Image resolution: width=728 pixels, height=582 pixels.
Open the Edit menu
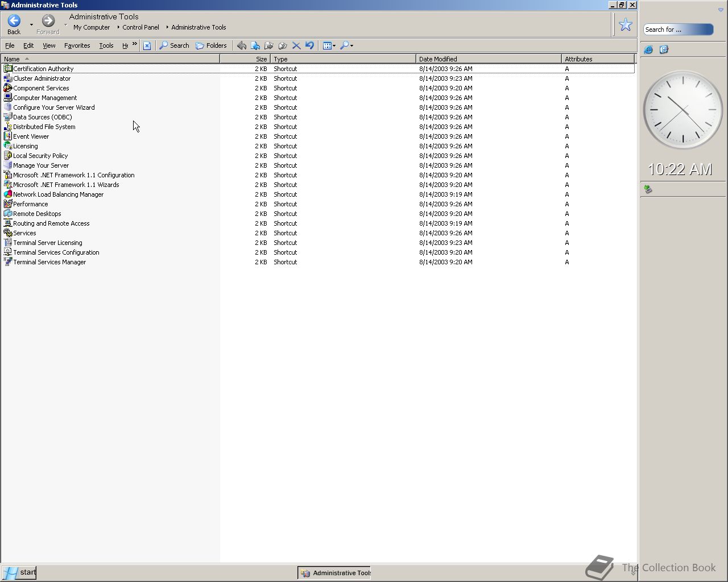coord(28,45)
